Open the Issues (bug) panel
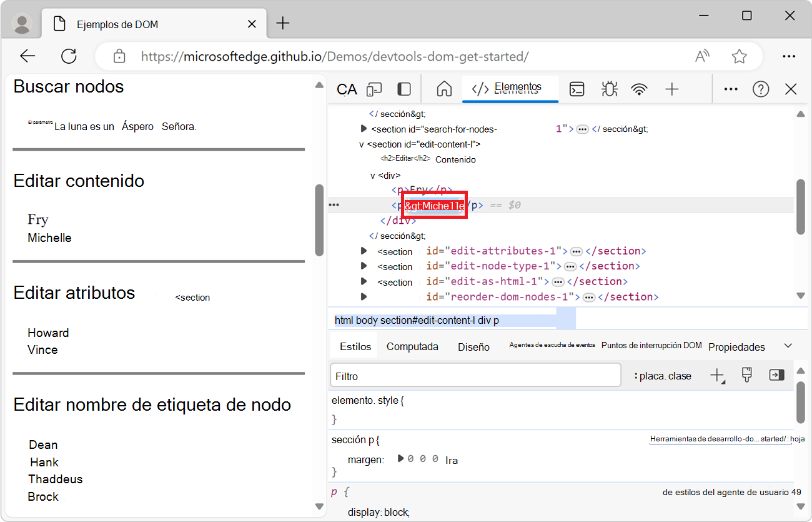812x522 pixels. (609, 89)
